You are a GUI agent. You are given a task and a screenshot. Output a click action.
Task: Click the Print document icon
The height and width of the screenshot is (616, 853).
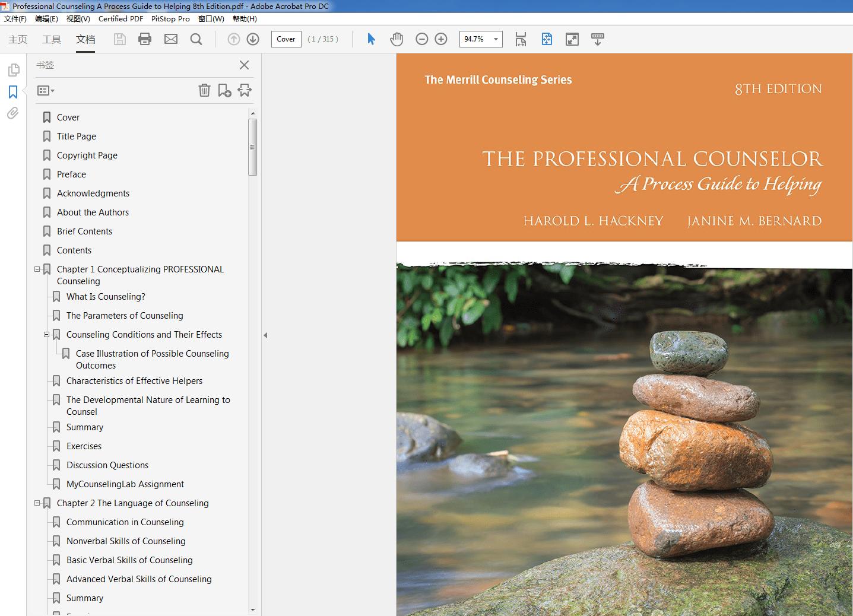145,39
